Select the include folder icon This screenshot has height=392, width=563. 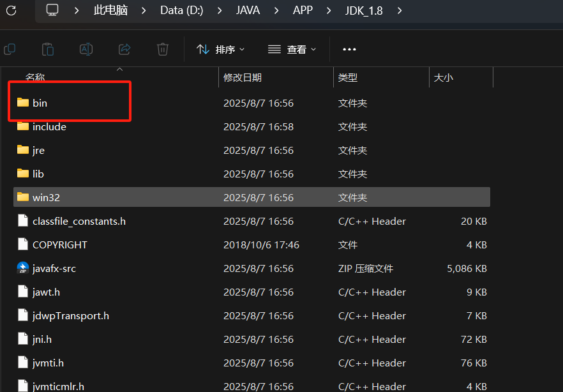pos(23,126)
